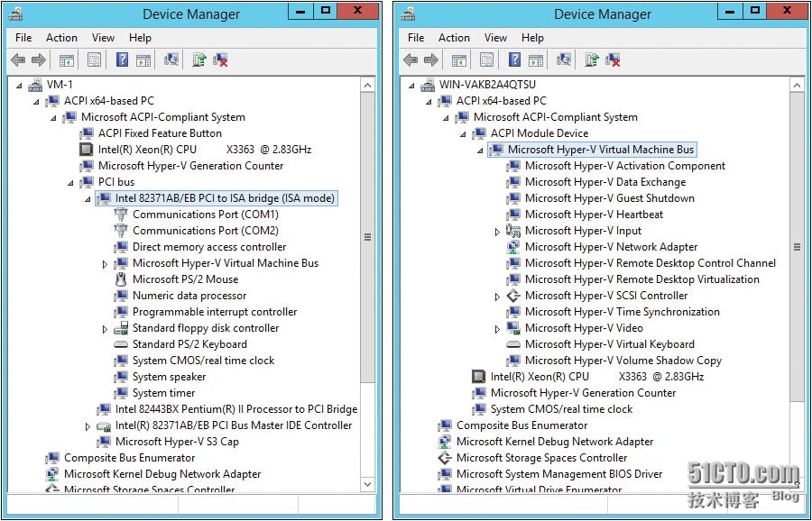Expand Microsoft Hyper-V Virtual Machine Bus in VM-1
This screenshot has height=521, width=812.
pyautogui.click(x=105, y=264)
